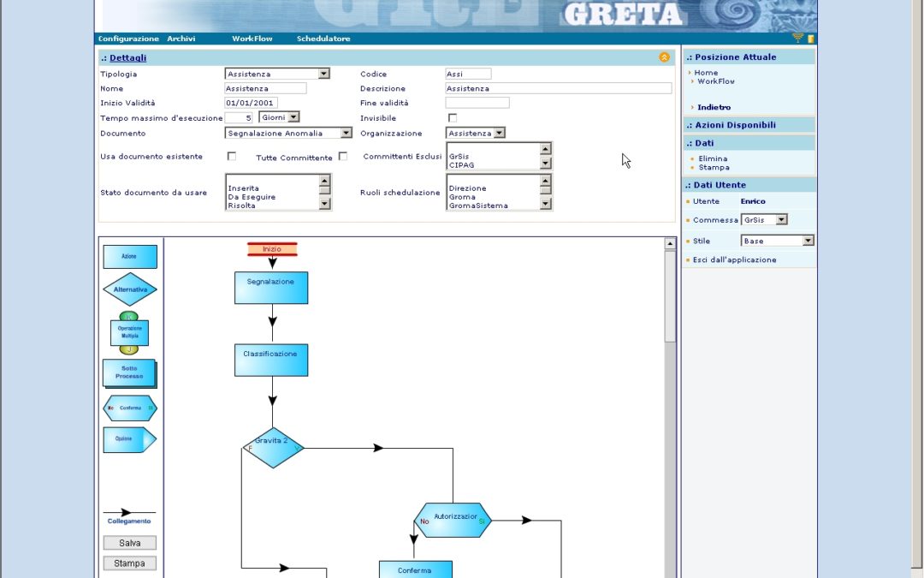Open the Stile Base dropdown
This screenshot has height=578, width=924.
pos(777,241)
